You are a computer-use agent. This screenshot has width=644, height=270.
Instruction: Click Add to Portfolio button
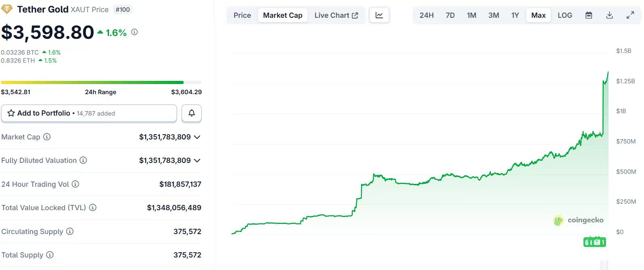tap(89, 113)
